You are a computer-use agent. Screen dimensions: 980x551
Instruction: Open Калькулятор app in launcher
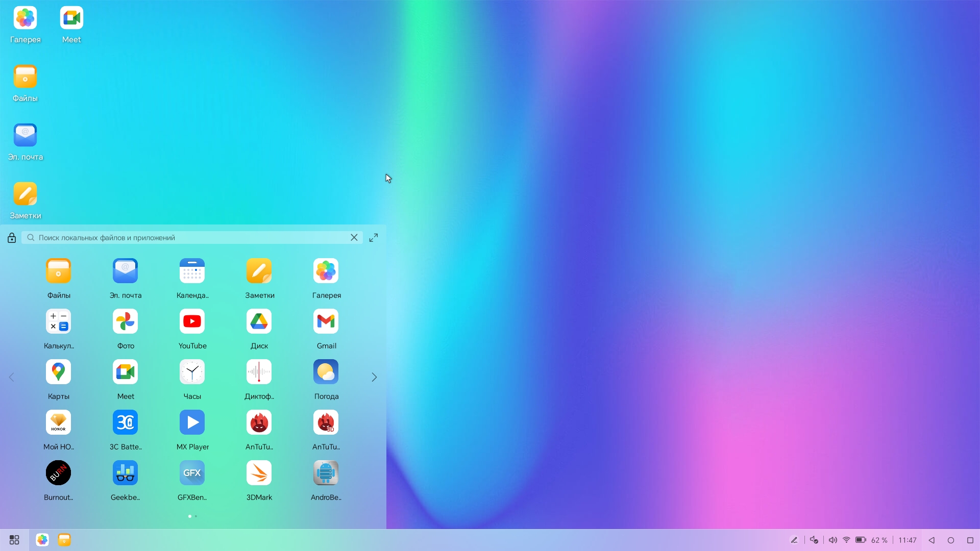point(58,321)
